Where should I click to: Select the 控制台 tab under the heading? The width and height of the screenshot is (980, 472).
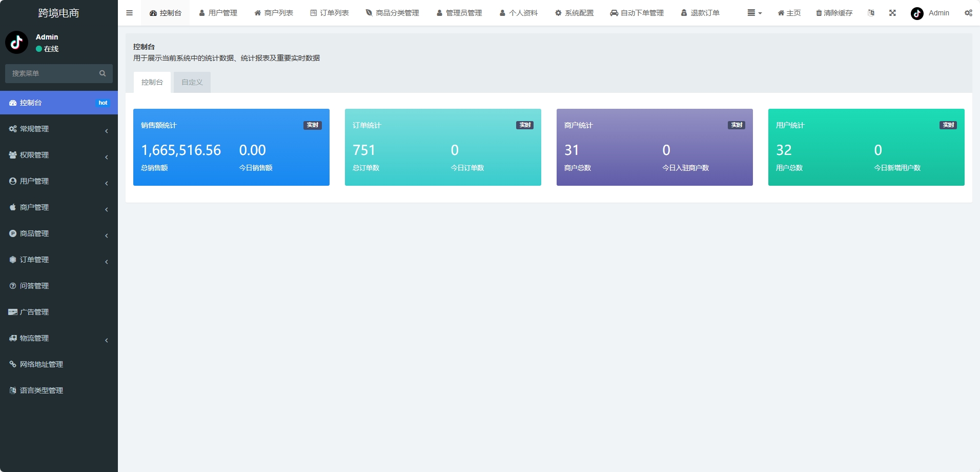click(x=152, y=82)
